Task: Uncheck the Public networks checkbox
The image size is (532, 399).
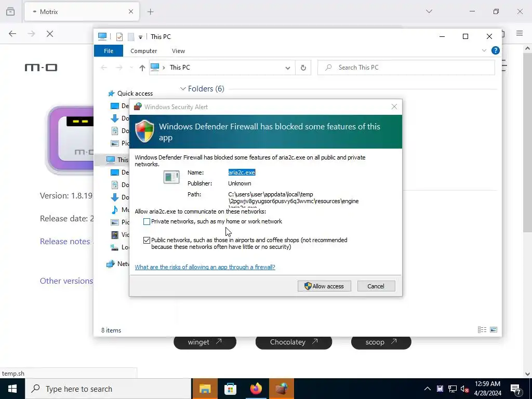Action: tap(147, 240)
